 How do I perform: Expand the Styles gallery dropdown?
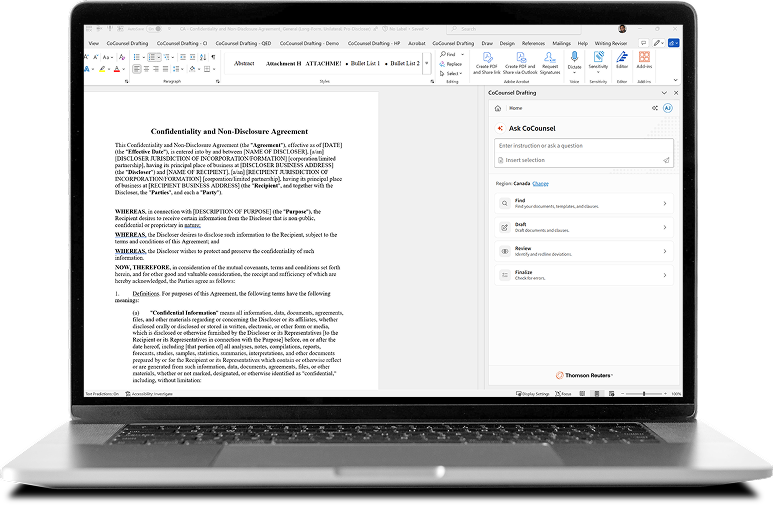click(x=427, y=63)
